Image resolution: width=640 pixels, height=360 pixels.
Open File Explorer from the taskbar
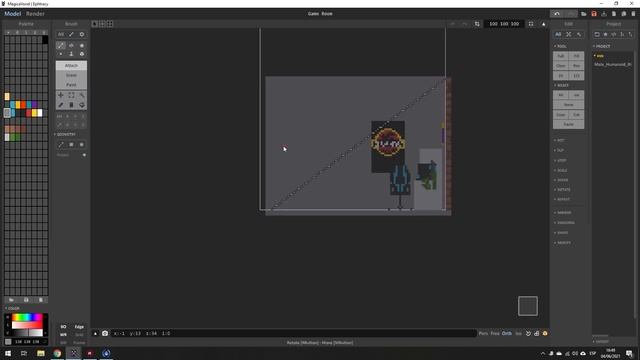(40, 353)
